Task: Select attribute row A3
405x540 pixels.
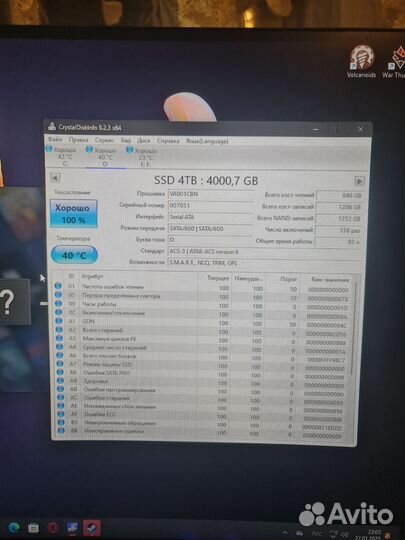Action: 202,340
